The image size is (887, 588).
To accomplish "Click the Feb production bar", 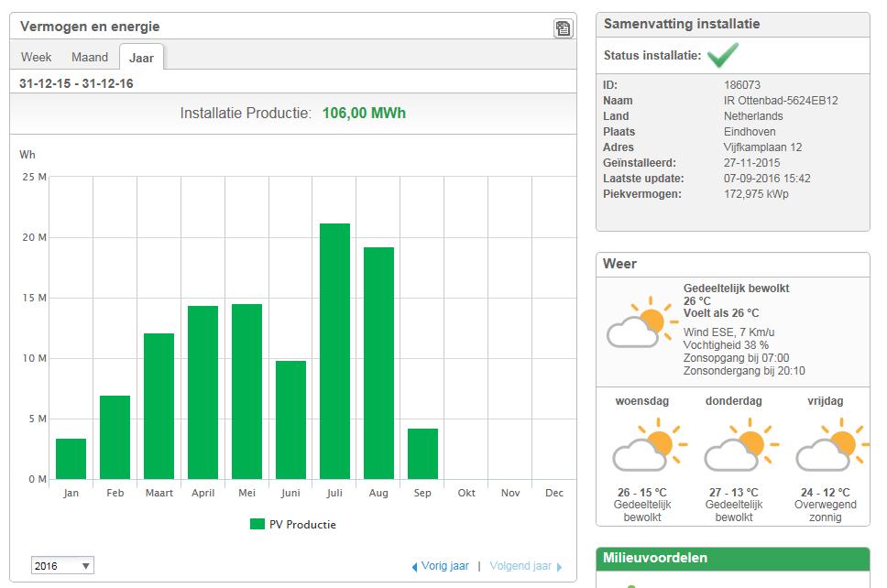I will (x=115, y=437).
